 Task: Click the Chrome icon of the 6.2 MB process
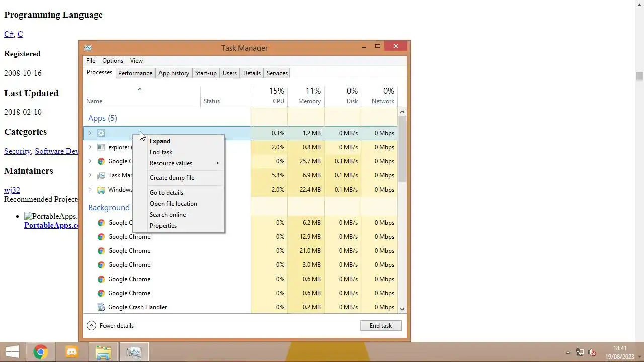click(101, 223)
